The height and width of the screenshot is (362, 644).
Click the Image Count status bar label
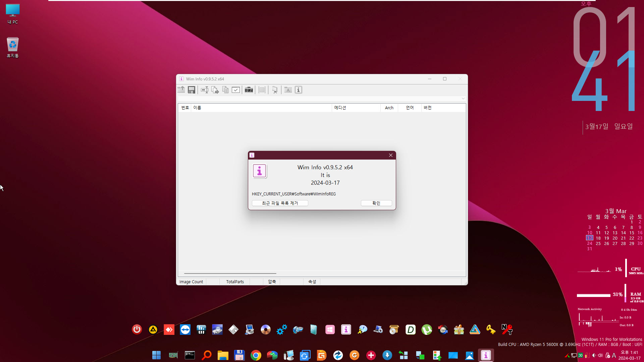coord(191,282)
